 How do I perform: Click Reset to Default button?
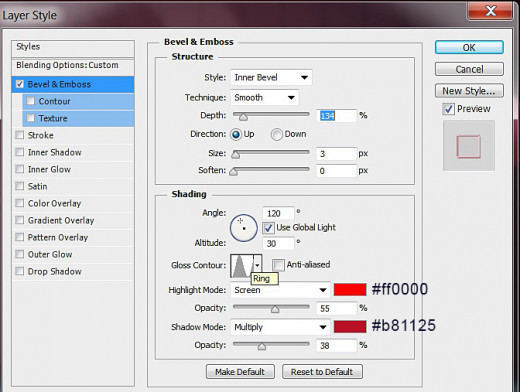[x=322, y=372]
